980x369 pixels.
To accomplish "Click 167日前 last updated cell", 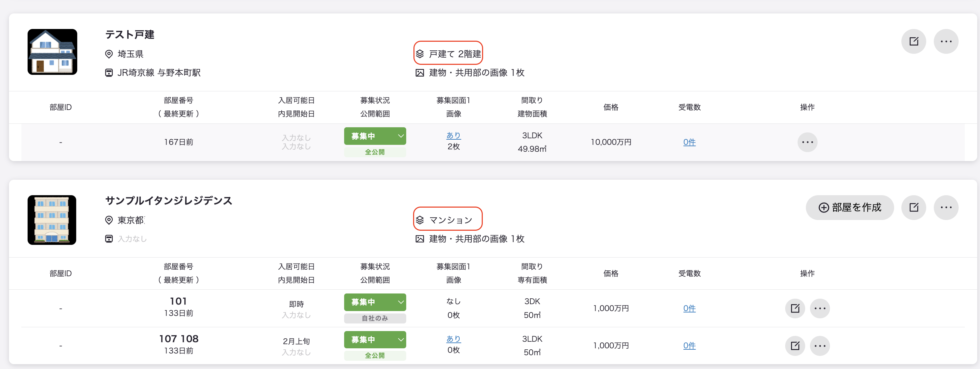I will (178, 142).
